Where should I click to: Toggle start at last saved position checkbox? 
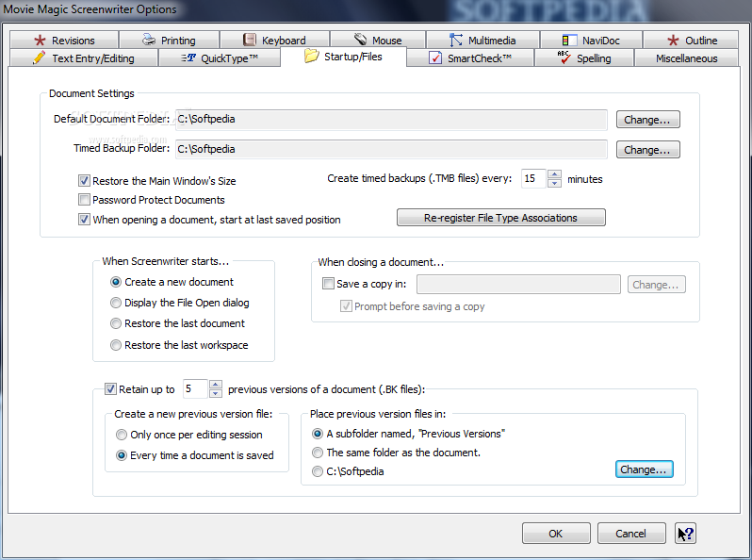pos(84,220)
